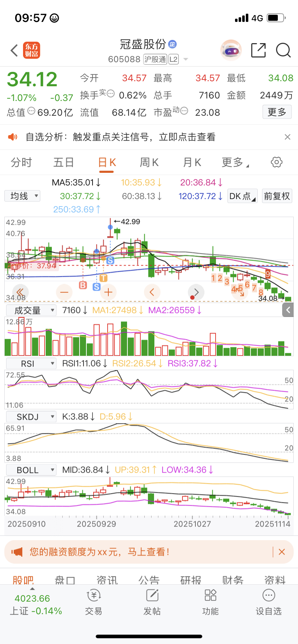The height and width of the screenshot is (644, 298).
Task: Open the 均线 indicator dropdown
Action: tap(22, 196)
